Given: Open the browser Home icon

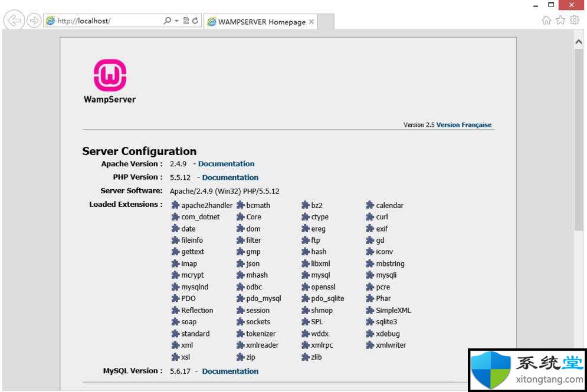Looking at the screenshot, I should [546, 20].
